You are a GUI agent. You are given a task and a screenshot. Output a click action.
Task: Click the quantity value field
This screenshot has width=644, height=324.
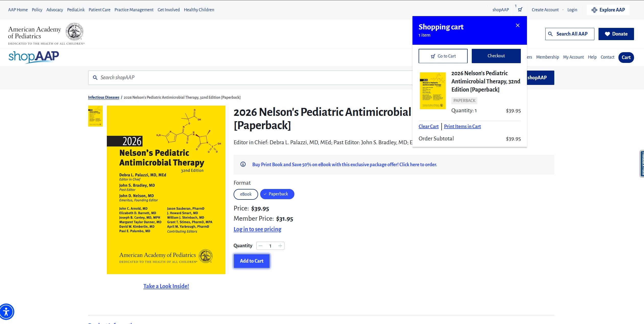coord(270,246)
